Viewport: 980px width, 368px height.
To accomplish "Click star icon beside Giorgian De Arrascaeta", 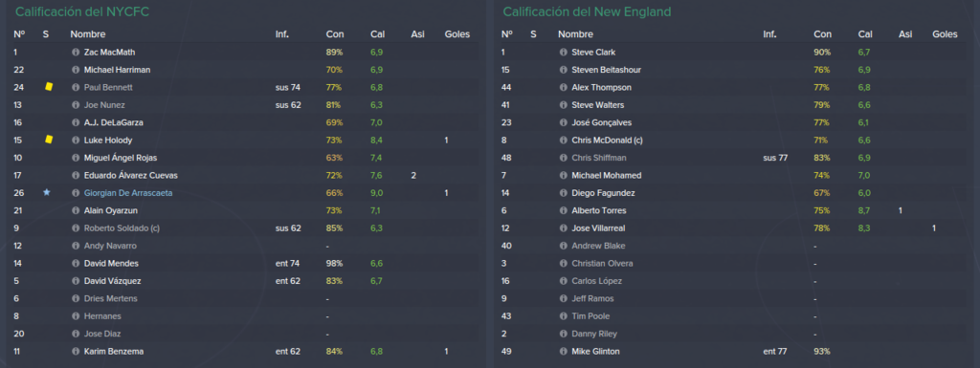I will click(x=46, y=193).
